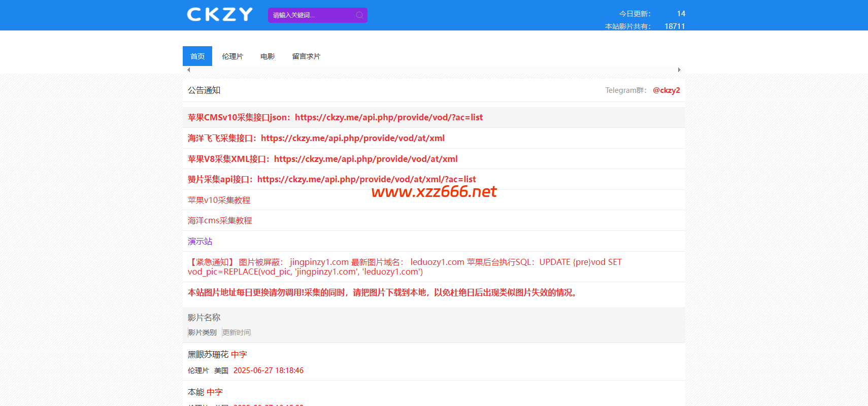This screenshot has height=406, width=868.
Task: Click the search magnifier icon
Action: click(x=359, y=15)
